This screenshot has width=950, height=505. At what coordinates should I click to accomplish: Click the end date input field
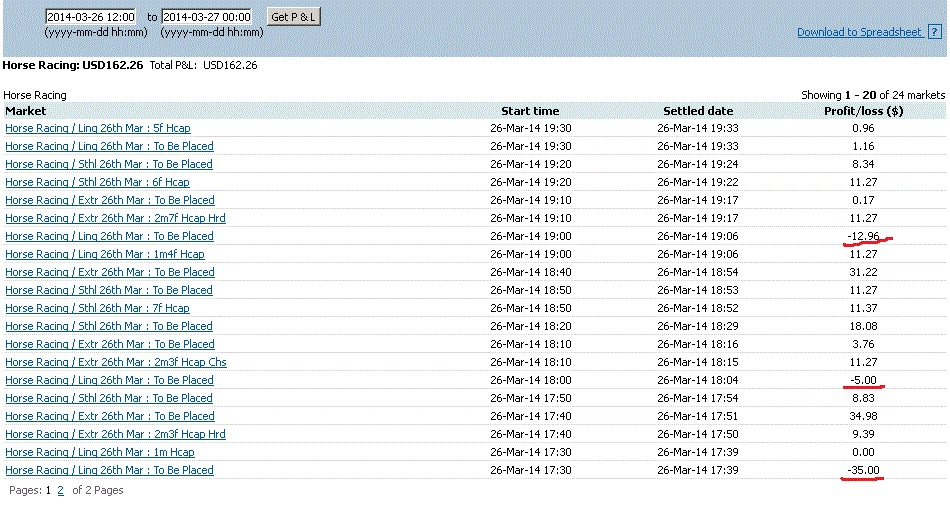pos(206,17)
